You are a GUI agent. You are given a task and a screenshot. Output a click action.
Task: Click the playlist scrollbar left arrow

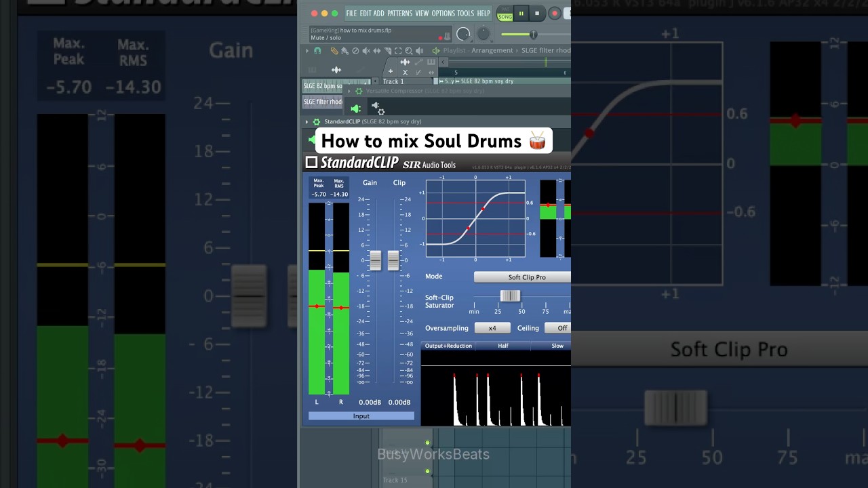443,62
